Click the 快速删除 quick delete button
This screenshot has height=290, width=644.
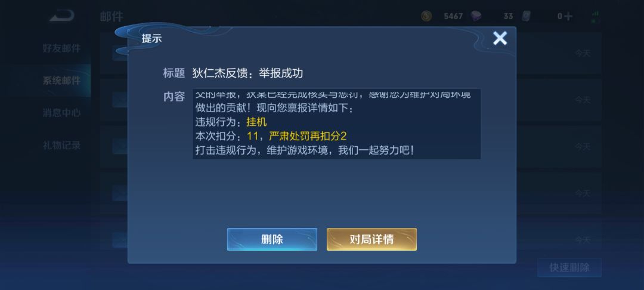click(569, 267)
